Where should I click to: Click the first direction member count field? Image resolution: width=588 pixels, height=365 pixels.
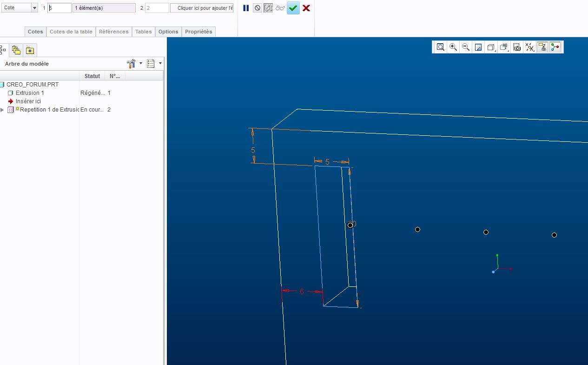tap(59, 8)
